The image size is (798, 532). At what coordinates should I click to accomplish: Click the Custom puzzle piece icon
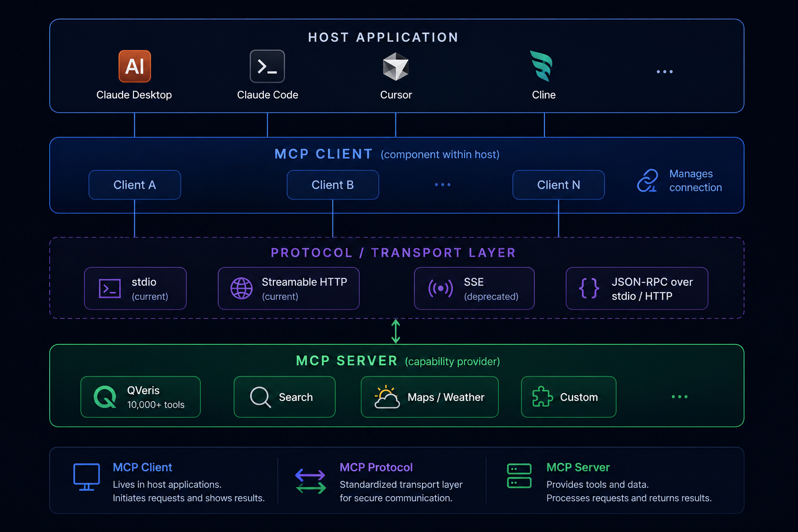(542, 397)
